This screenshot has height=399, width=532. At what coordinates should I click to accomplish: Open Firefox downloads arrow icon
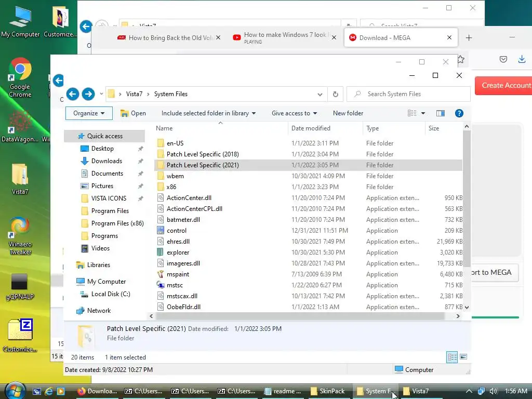[522, 59]
